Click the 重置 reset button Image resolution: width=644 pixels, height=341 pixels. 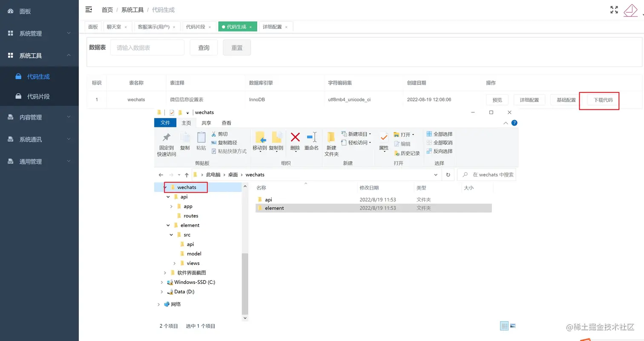coord(237,48)
